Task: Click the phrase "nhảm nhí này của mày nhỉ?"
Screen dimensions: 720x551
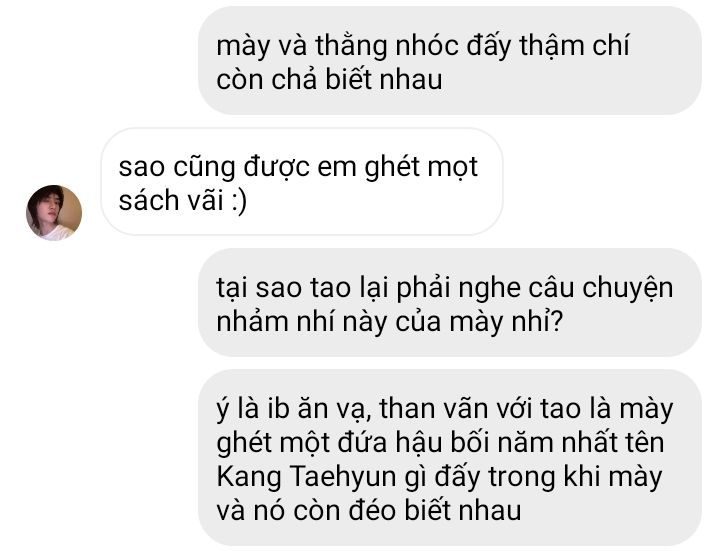Action: 389,321
